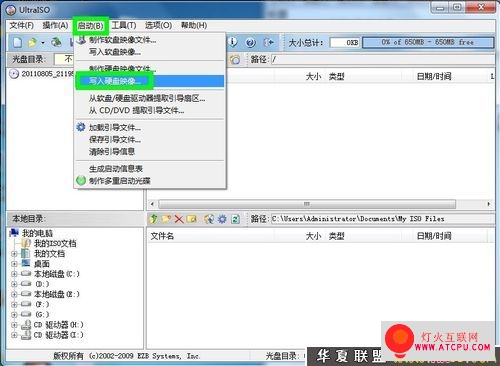The width and height of the screenshot is (500, 366).
Task: Click the new folder icon in local toolbar
Action: click(x=166, y=219)
